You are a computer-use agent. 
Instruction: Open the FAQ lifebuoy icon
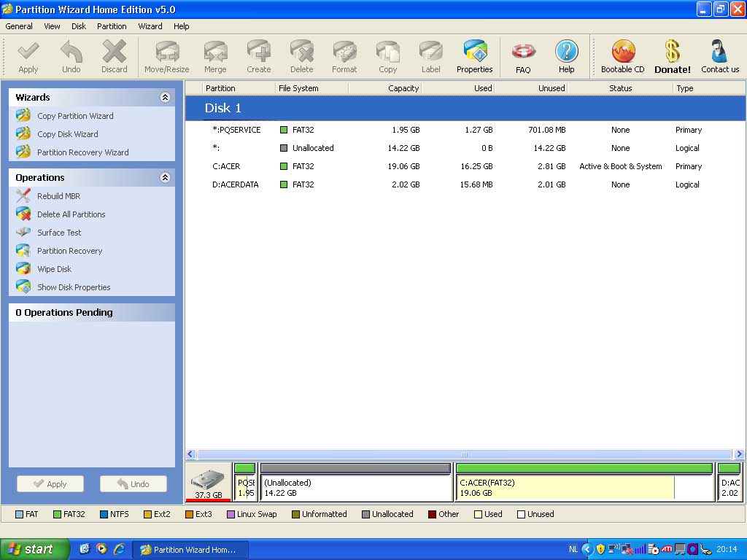click(x=523, y=52)
